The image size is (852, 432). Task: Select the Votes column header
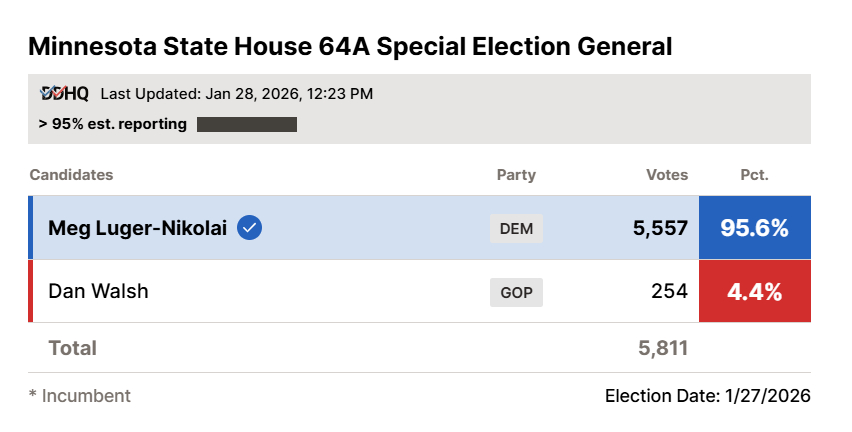click(667, 175)
